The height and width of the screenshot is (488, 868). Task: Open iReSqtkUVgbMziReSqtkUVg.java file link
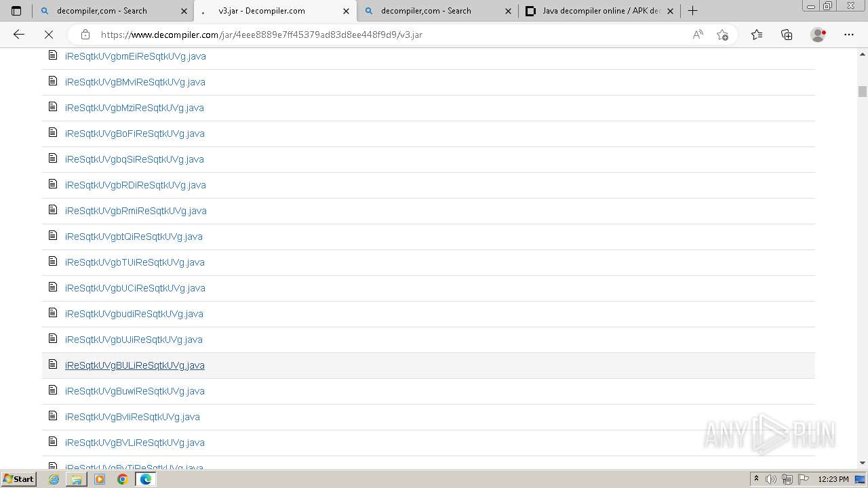pyautogui.click(x=134, y=108)
